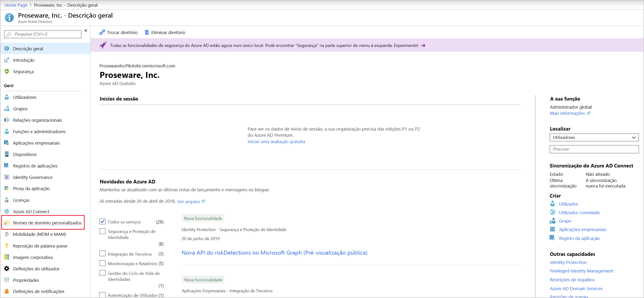Open the Ver arquivo link
Image resolution: width=644 pixels, height=298 pixels.
(x=191, y=201)
